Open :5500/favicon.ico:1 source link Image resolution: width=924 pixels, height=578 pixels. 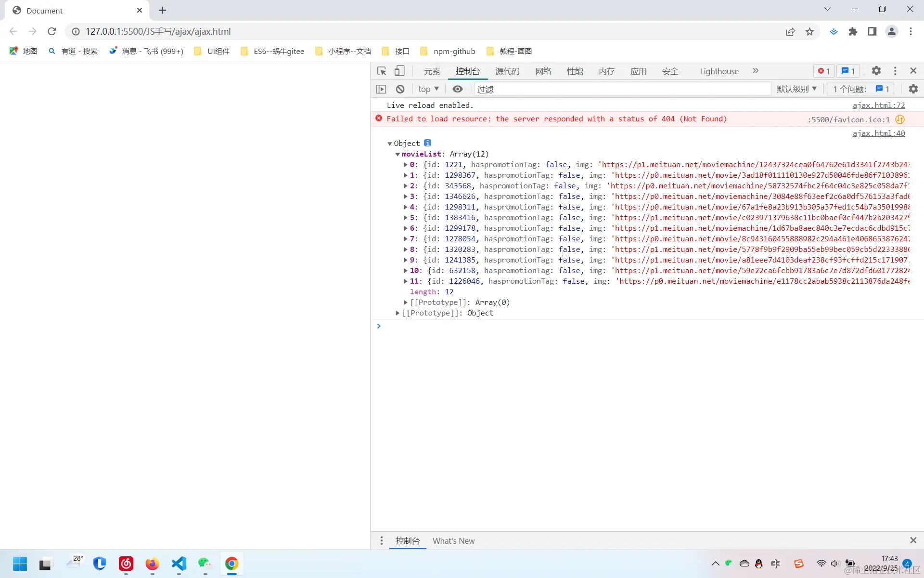point(848,119)
